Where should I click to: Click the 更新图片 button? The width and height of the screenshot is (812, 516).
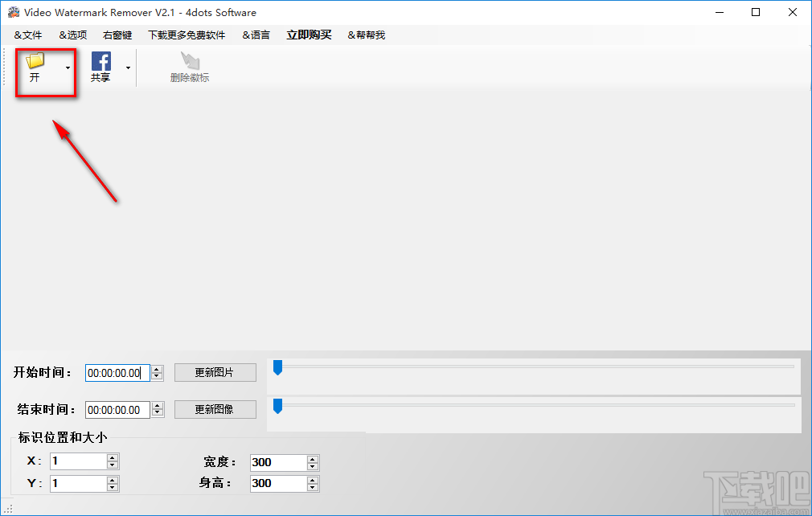coord(215,372)
